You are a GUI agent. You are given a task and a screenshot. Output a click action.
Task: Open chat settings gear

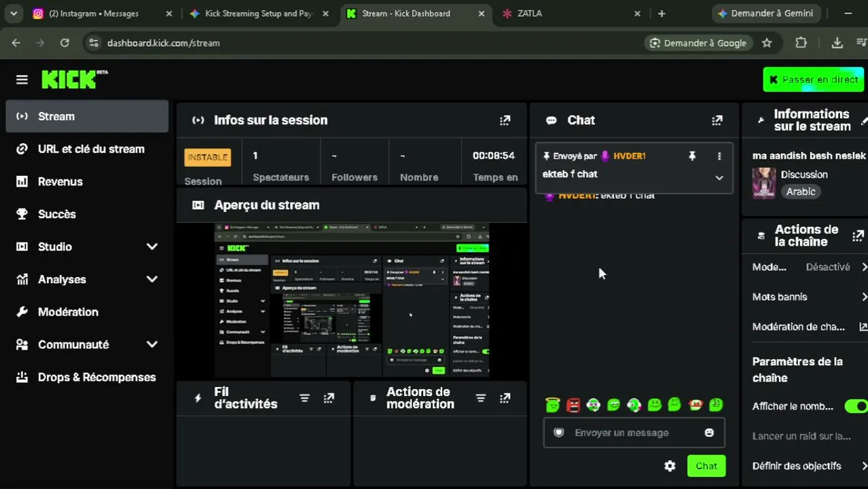(x=670, y=466)
